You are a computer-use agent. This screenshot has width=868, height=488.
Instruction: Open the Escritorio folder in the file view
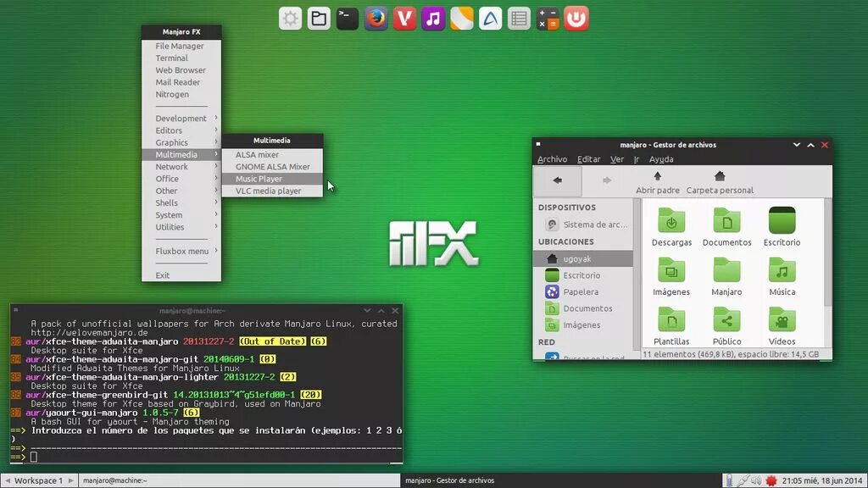click(782, 227)
